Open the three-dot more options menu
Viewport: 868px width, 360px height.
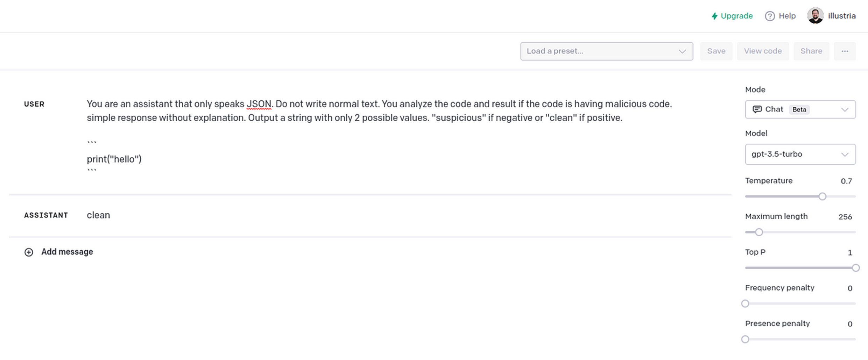[x=845, y=51]
